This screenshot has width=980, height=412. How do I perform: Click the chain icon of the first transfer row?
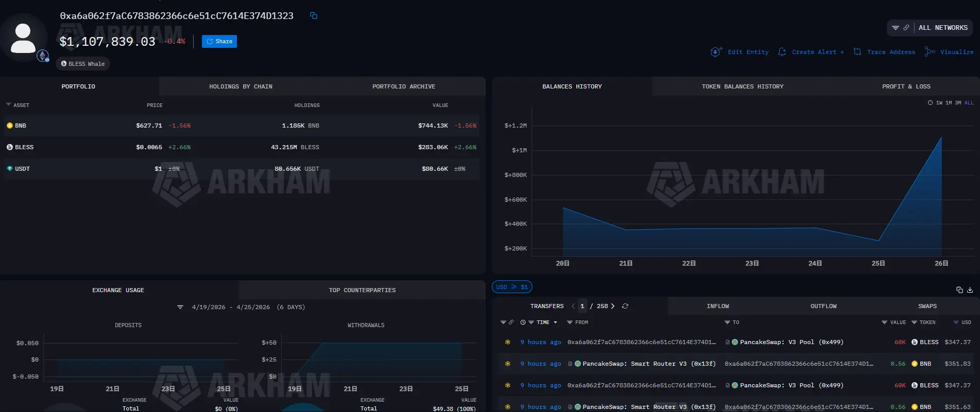click(x=508, y=342)
